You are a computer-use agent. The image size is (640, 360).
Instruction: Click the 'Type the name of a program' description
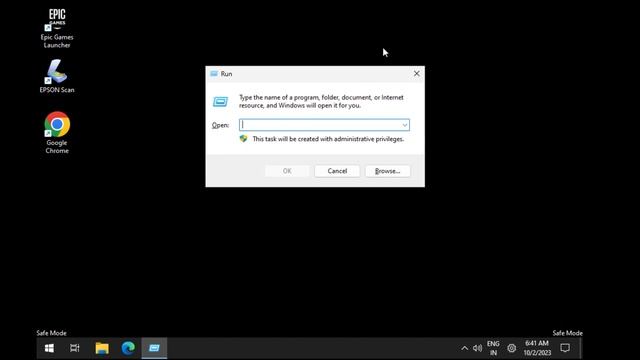click(321, 101)
